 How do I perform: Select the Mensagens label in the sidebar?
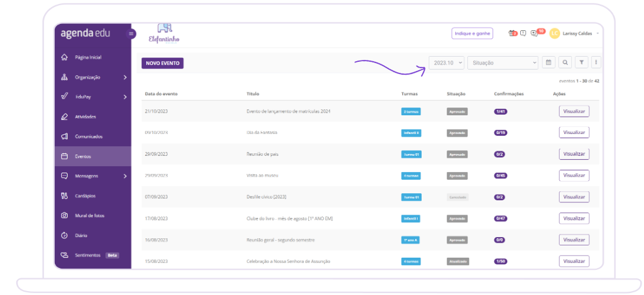click(86, 176)
